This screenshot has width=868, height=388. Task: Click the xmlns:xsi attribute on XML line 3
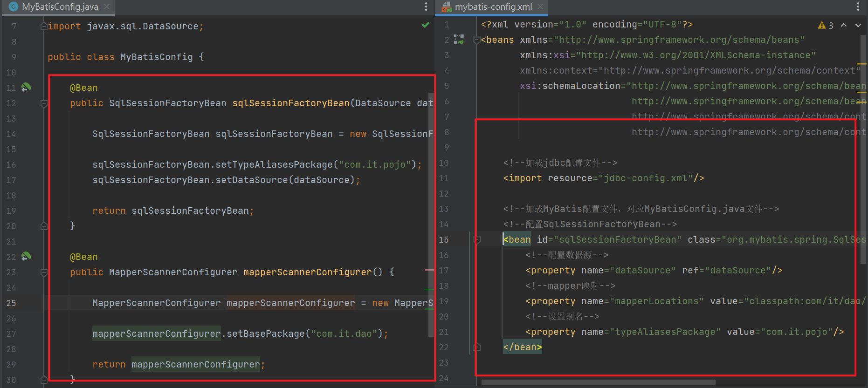[668, 55]
